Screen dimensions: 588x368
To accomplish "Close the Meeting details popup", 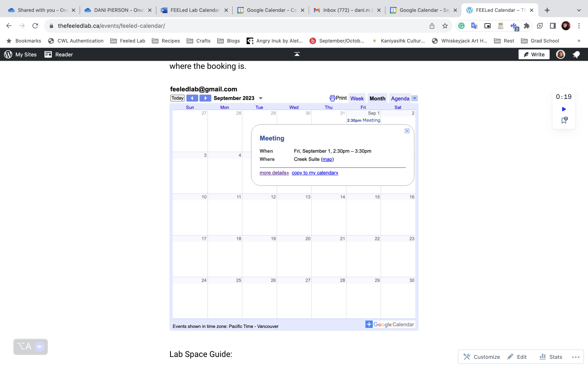I will (x=407, y=131).
